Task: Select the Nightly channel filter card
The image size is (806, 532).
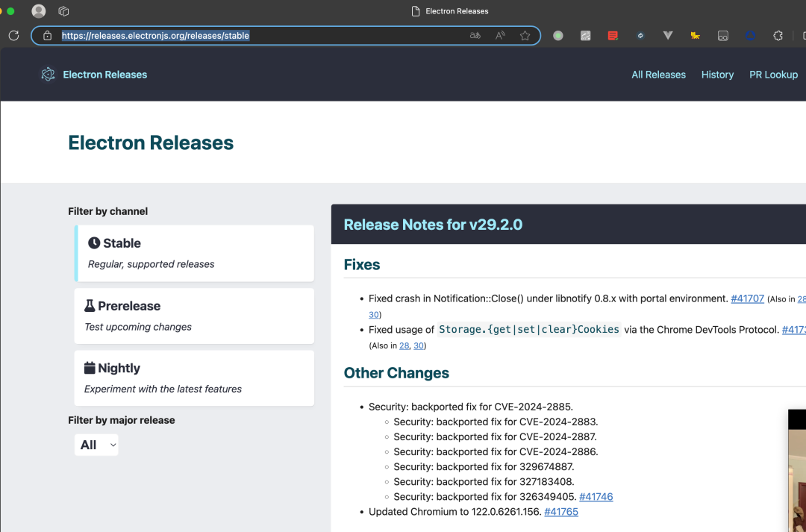Action: [194, 378]
